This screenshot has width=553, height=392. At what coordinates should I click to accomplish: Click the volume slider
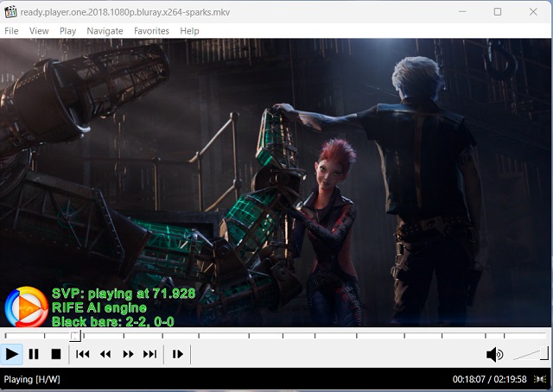click(530, 354)
